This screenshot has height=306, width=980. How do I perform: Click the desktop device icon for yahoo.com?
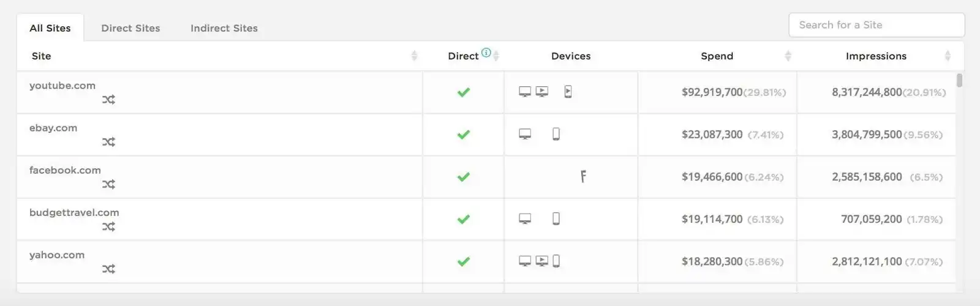[525, 261]
